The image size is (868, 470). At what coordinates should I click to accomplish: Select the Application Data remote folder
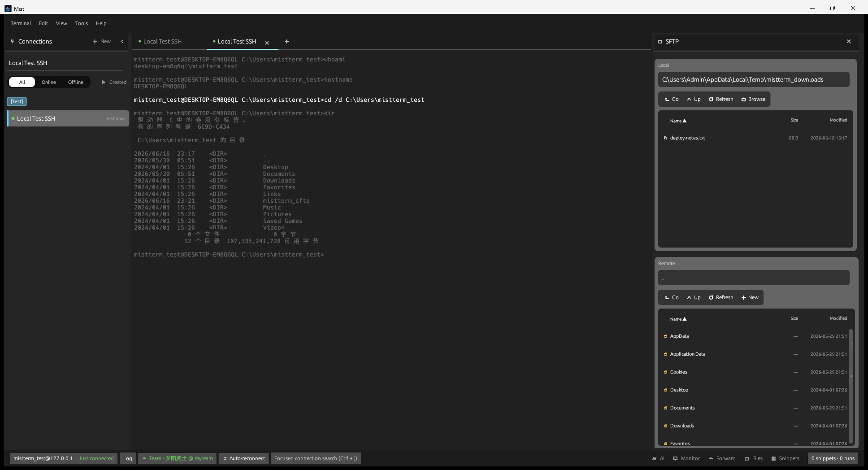pos(755,354)
